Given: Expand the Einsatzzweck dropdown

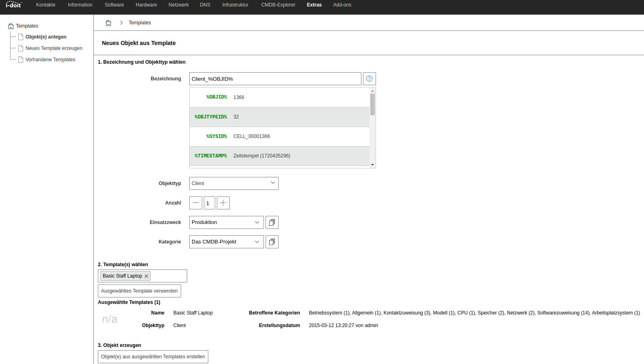Looking at the screenshot, I should 226,222.
